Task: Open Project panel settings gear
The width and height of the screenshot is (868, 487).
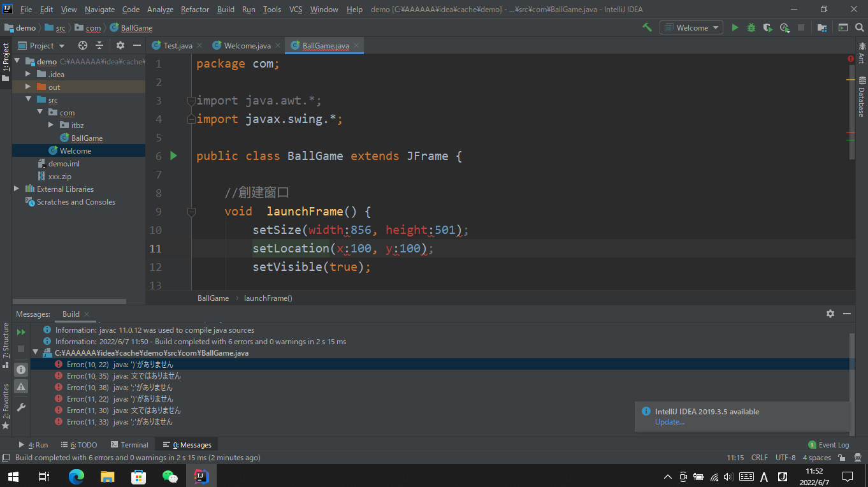Action: 120,45
